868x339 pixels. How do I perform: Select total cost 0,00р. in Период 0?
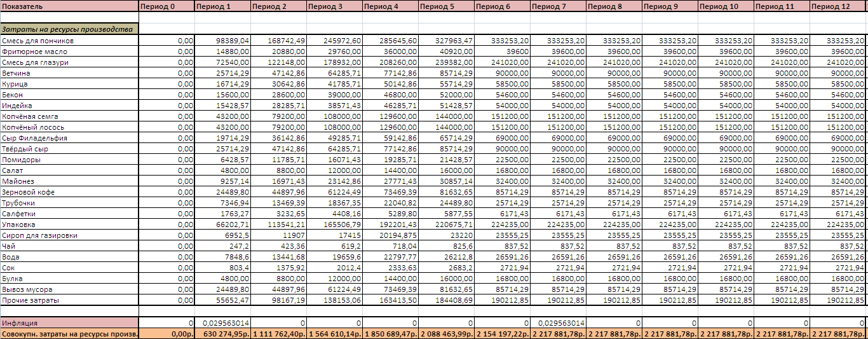point(166,334)
